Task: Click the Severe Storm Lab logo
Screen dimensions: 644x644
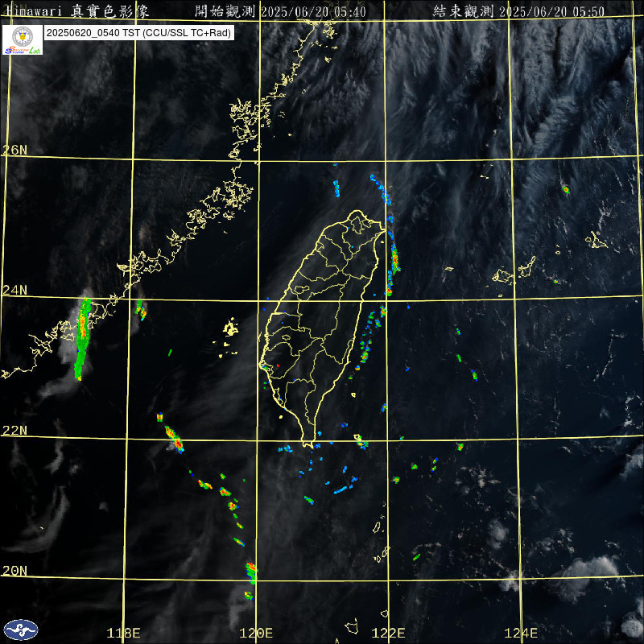Action: coord(23,39)
